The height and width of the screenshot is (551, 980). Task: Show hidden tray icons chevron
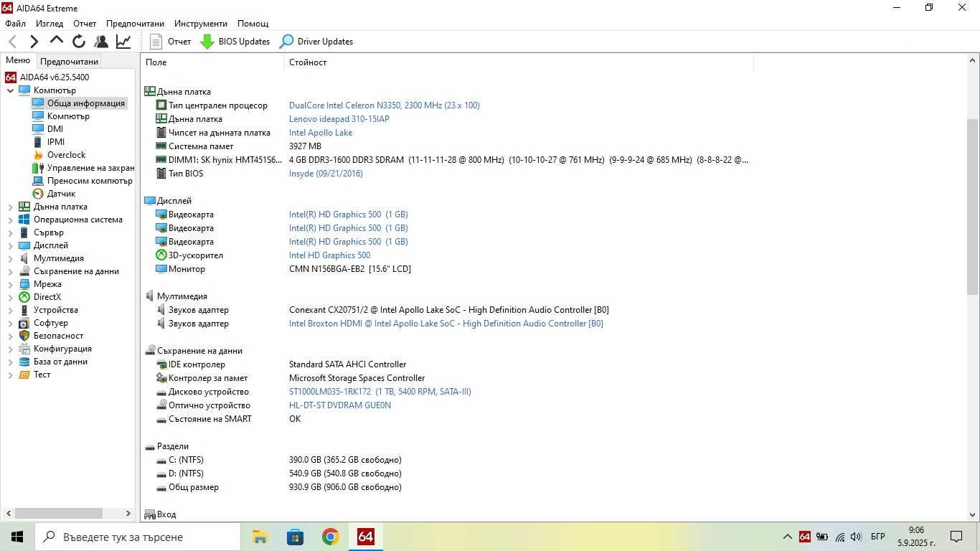coord(787,537)
